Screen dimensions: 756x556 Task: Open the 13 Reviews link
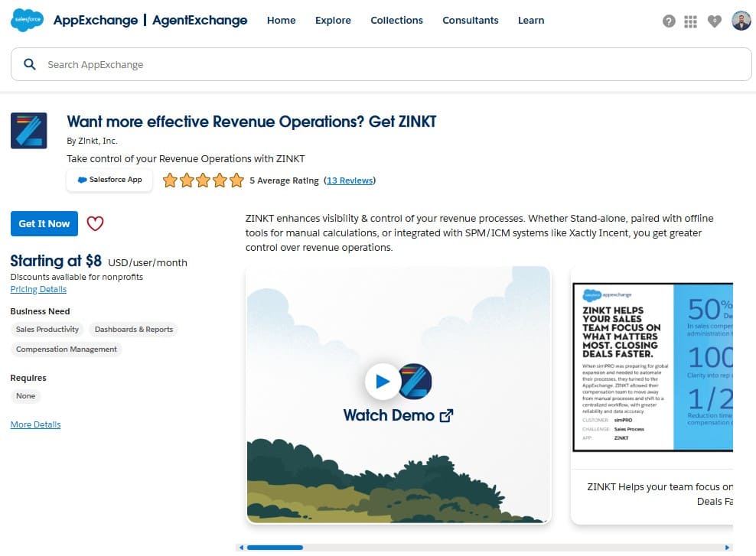[x=350, y=180]
